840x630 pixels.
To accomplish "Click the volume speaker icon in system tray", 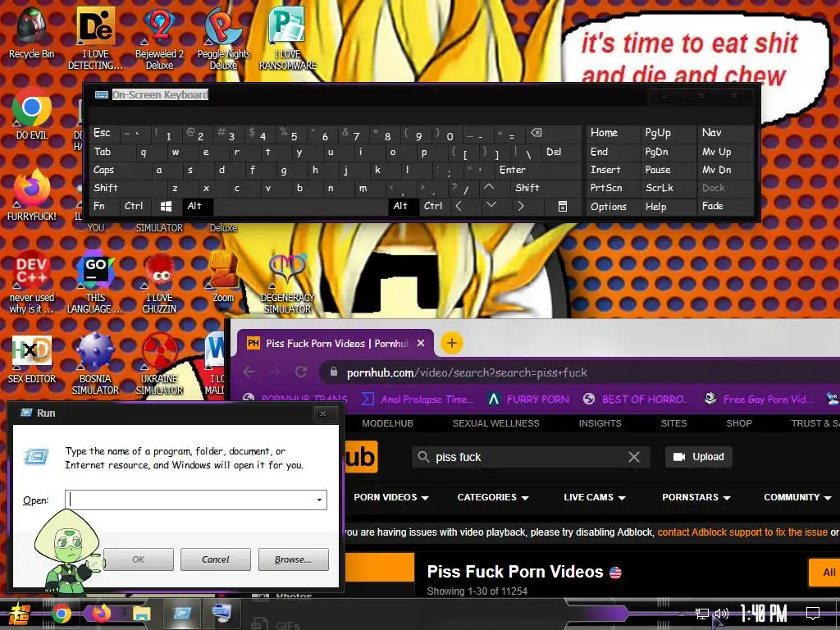I will point(722,614).
